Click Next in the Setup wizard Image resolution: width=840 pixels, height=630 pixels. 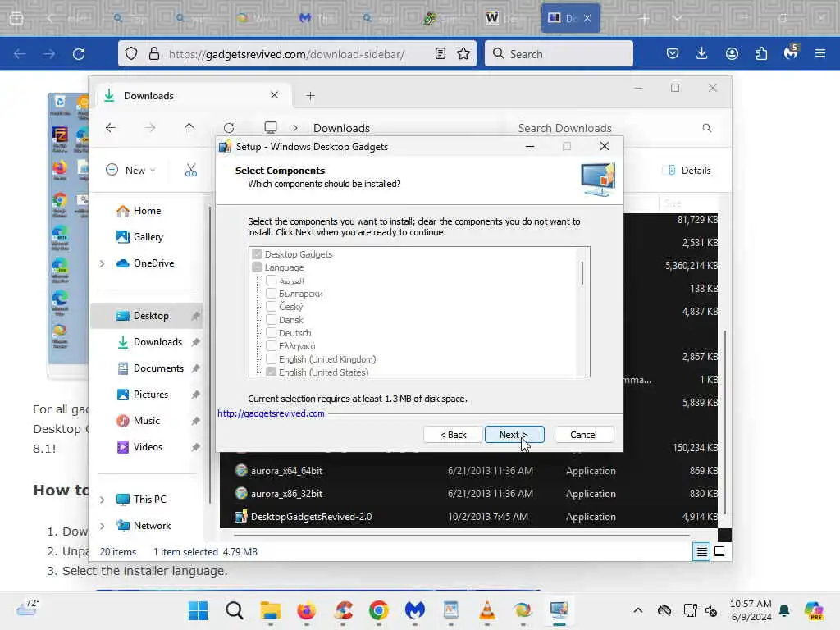coord(514,435)
